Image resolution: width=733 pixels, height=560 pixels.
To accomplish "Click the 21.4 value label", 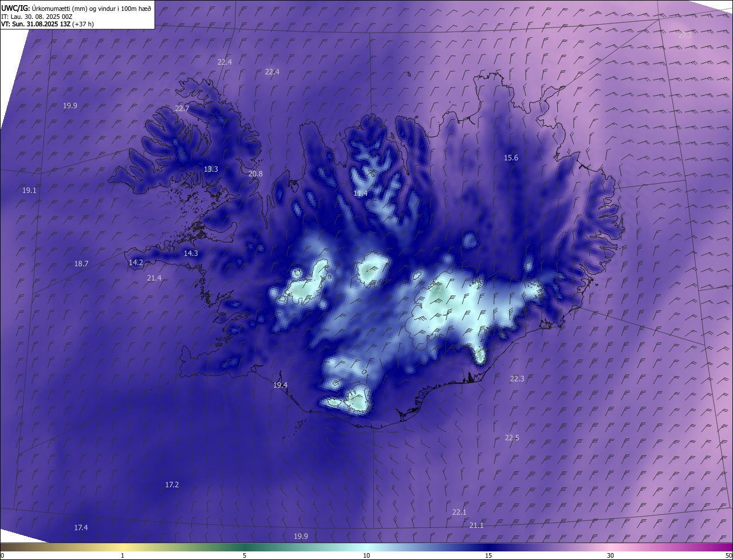I will tap(154, 278).
